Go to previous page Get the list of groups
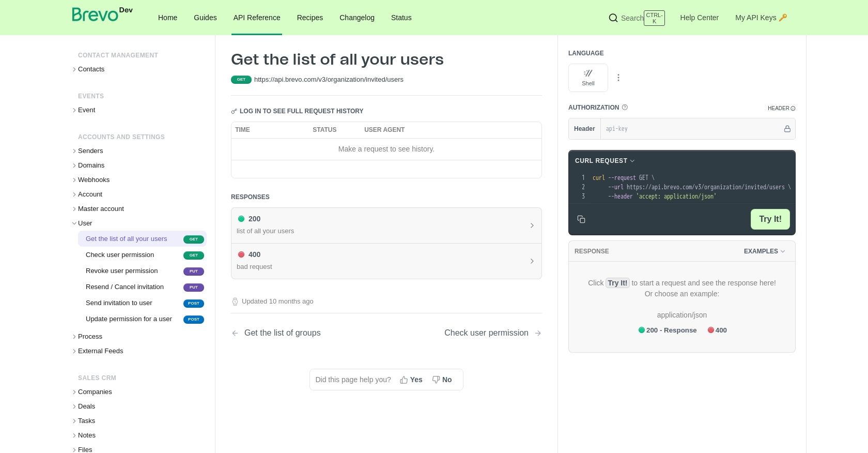The height and width of the screenshot is (453, 868). (x=276, y=333)
